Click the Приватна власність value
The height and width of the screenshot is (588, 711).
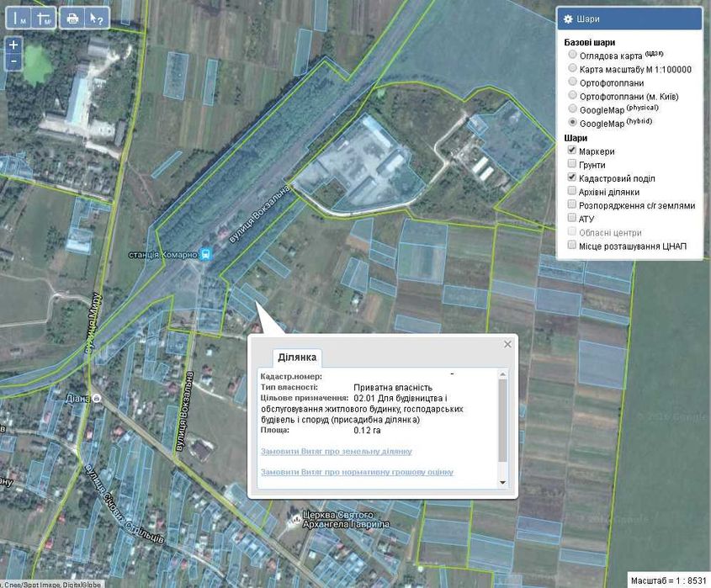tap(393, 388)
